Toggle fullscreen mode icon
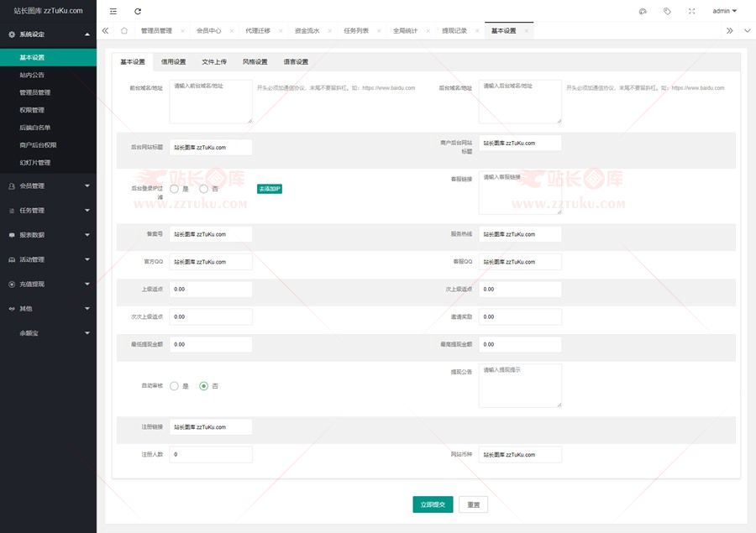The width and height of the screenshot is (756, 533). (691, 11)
